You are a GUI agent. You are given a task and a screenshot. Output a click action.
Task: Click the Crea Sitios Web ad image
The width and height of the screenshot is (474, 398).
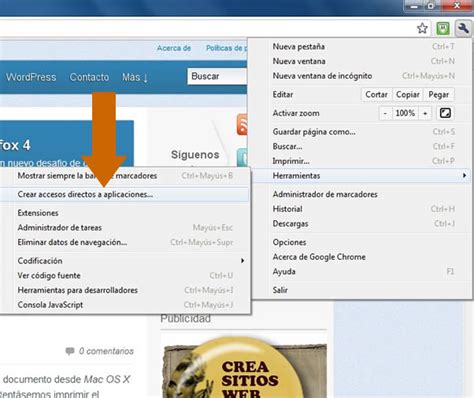(x=244, y=367)
